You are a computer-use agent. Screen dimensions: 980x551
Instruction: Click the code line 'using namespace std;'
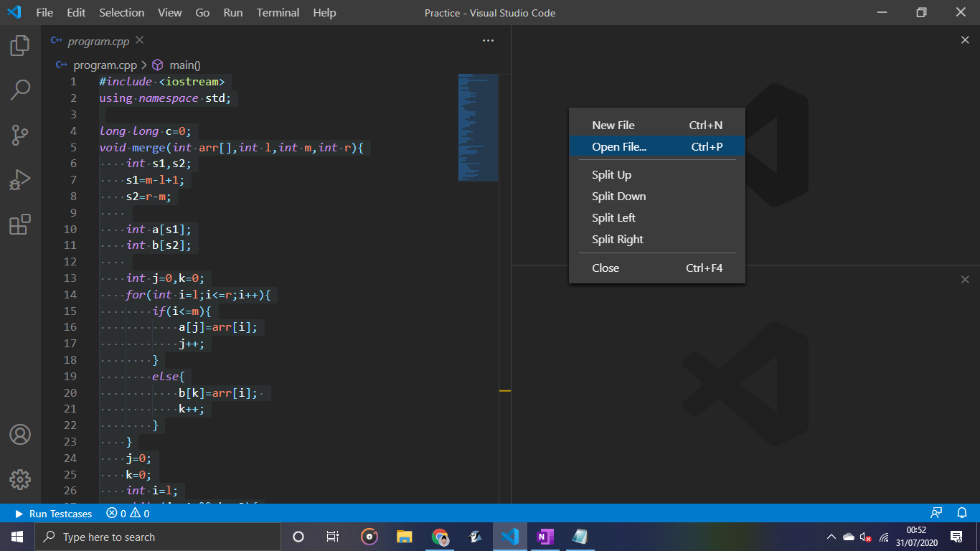pyautogui.click(x=165, y=98)
